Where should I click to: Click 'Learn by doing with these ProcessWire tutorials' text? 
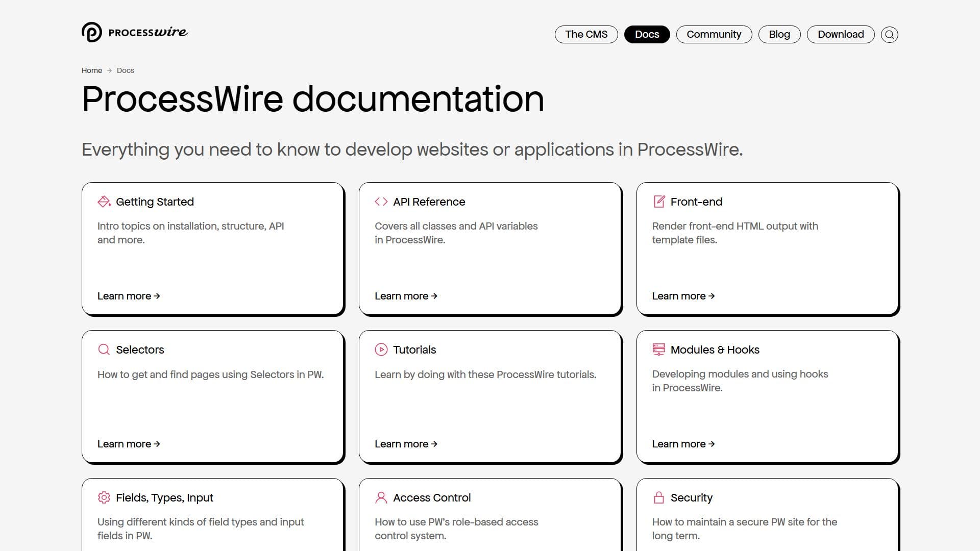click(485, 374)
